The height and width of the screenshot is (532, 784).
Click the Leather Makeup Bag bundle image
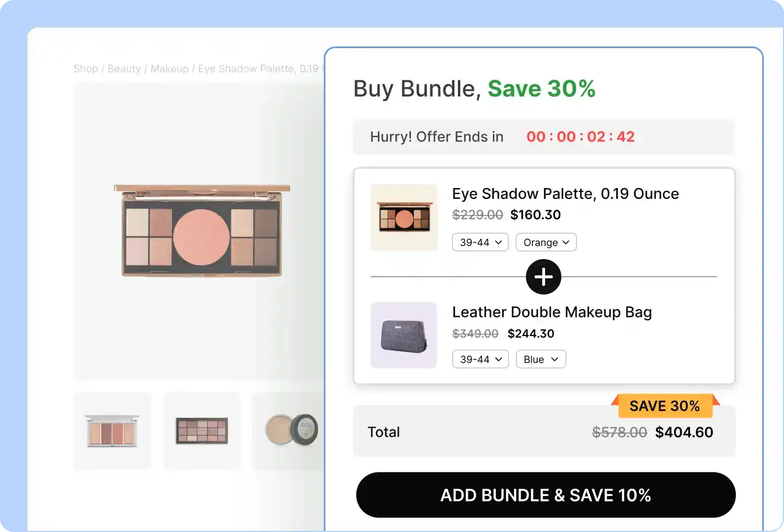coord(403,335)
